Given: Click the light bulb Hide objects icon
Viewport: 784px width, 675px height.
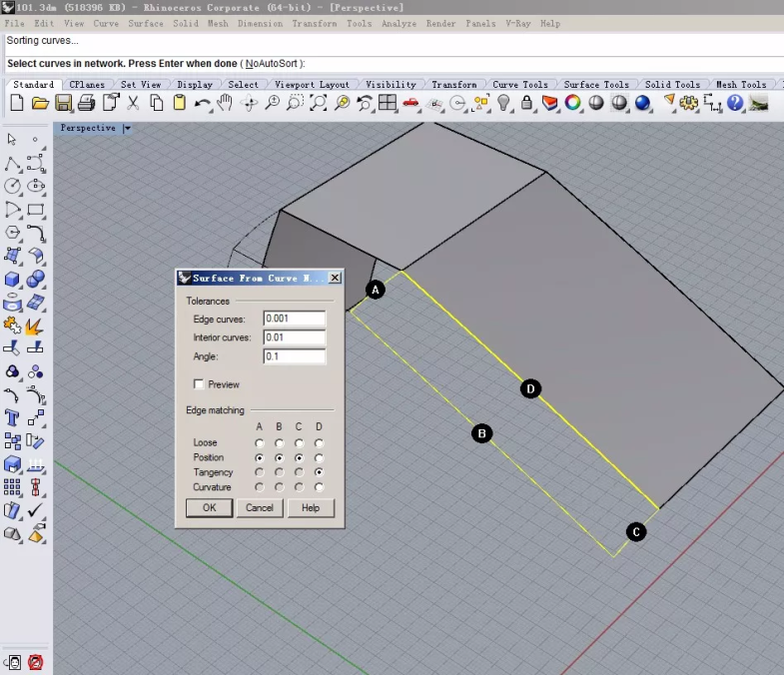Looking at the screenshot, I should 504,103.
